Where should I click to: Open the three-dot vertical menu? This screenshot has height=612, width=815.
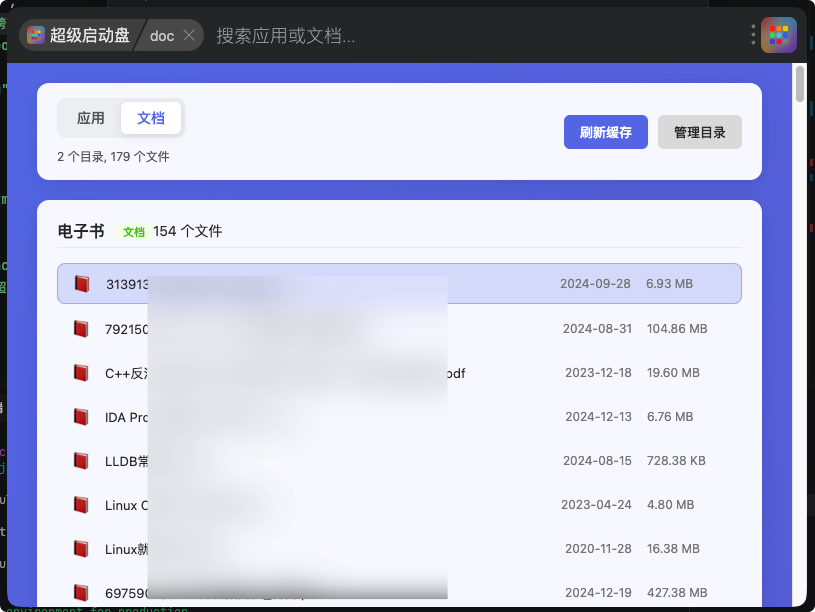click(x=753, y=35)
